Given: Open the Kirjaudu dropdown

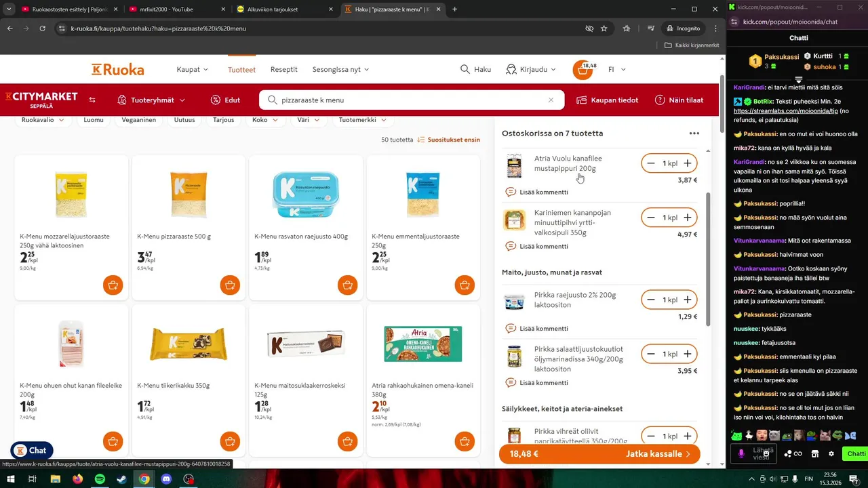Looking at the screenshot, I should point(531,69).
